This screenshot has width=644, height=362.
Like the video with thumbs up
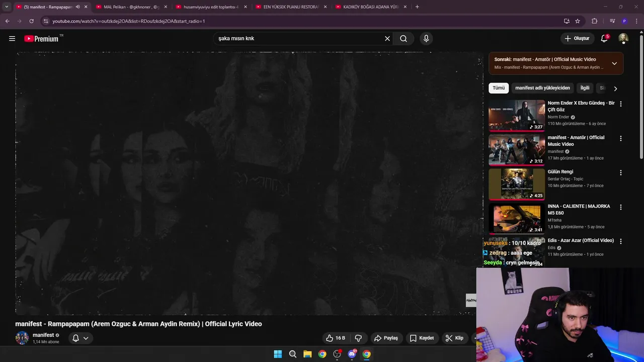pyautogui.click(x=336, y=338)
